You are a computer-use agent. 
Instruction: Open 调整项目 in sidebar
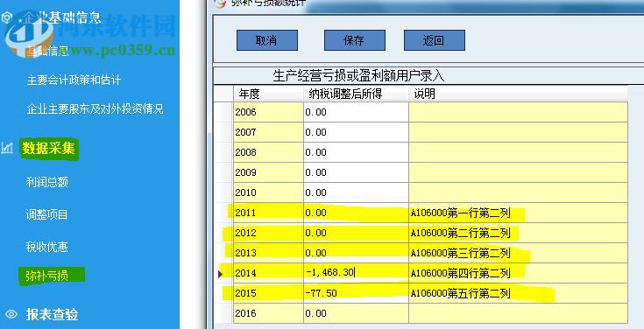coord(46,214)
